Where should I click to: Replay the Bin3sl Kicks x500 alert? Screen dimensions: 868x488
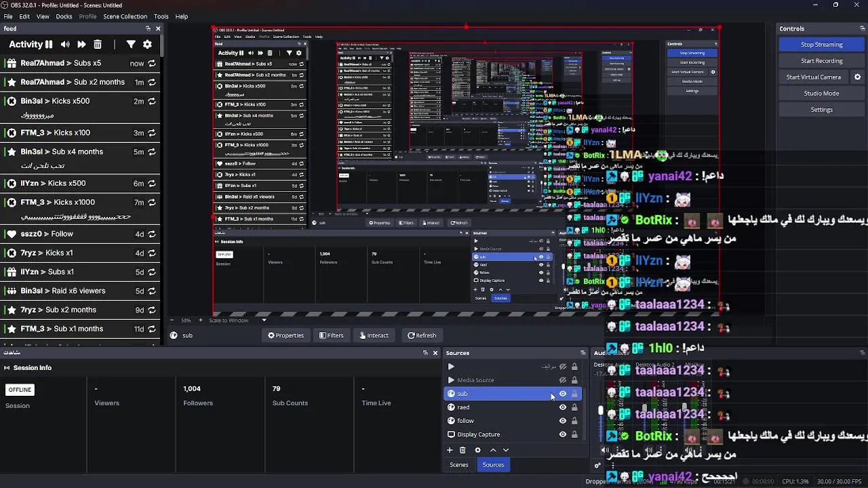coord(152,101)
